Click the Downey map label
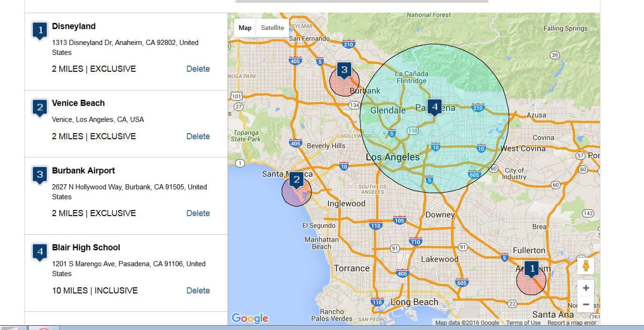Viewport: 644px width, 330px height. click(440, 215)
